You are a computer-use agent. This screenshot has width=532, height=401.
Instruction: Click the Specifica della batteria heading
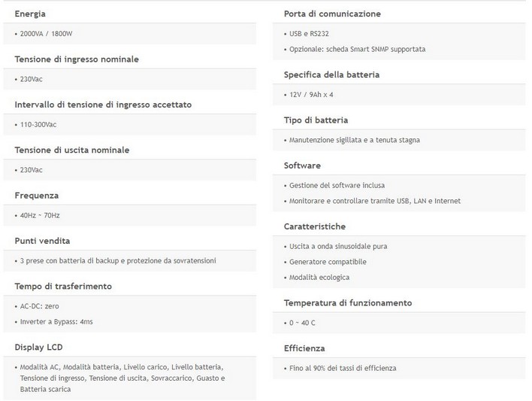pos(331,74)
